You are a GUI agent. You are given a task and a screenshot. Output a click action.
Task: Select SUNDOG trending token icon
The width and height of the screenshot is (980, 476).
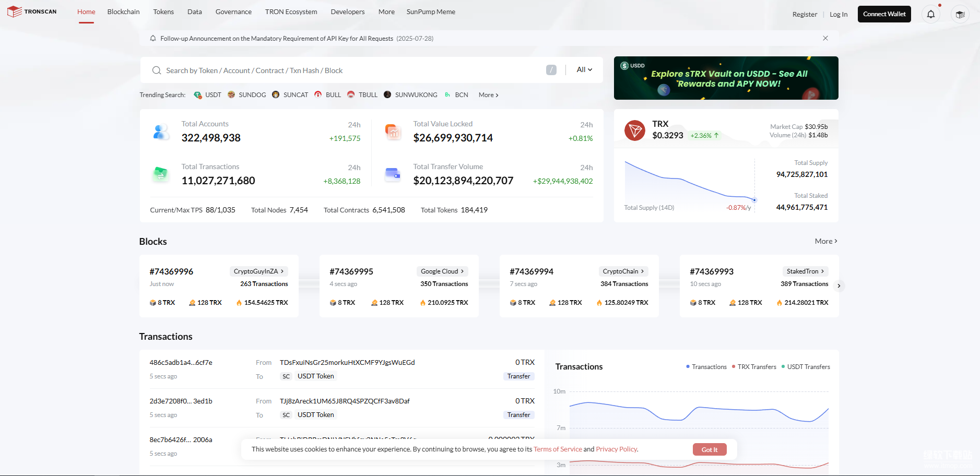pyautogui.click(x=231, y=94)
